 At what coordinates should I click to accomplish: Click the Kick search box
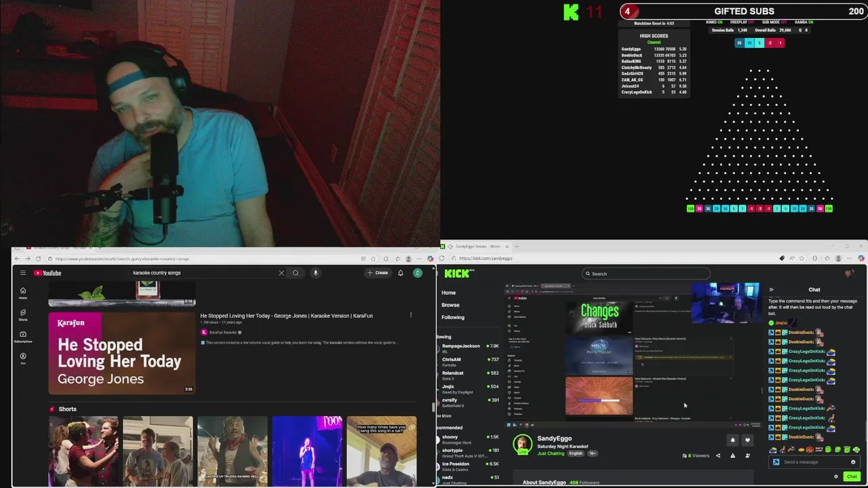[x=646, y=274]
